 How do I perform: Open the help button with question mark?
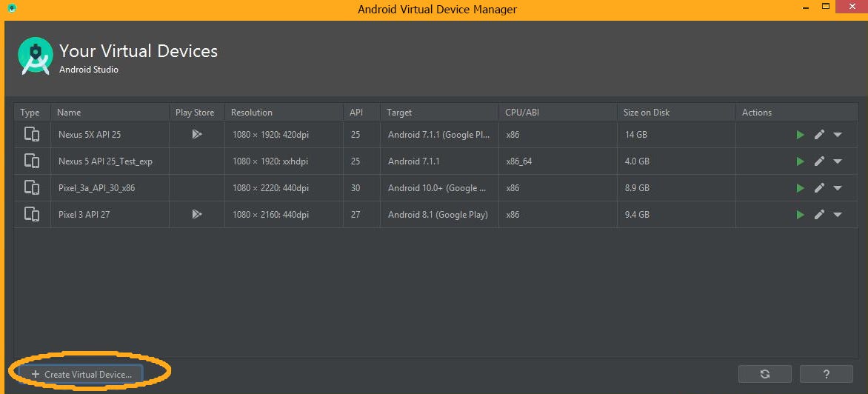(x=827, y=374)
